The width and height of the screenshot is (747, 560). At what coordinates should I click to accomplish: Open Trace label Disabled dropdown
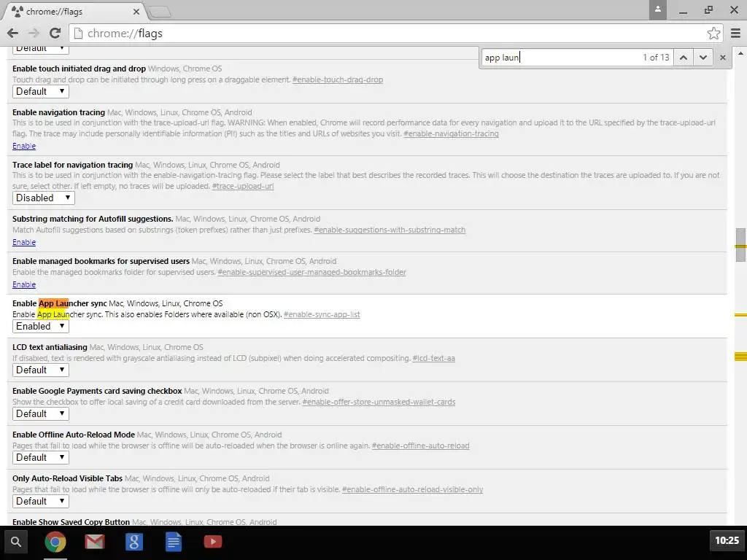[43, 198]
